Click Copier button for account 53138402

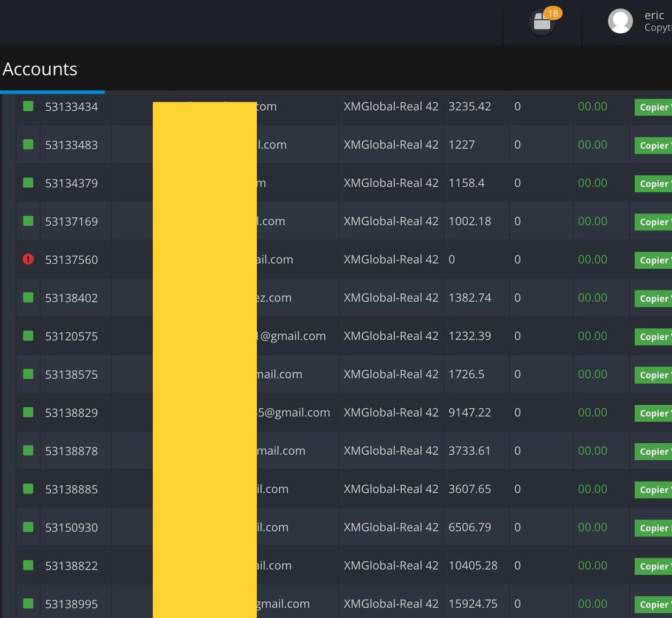coord(653,298)
